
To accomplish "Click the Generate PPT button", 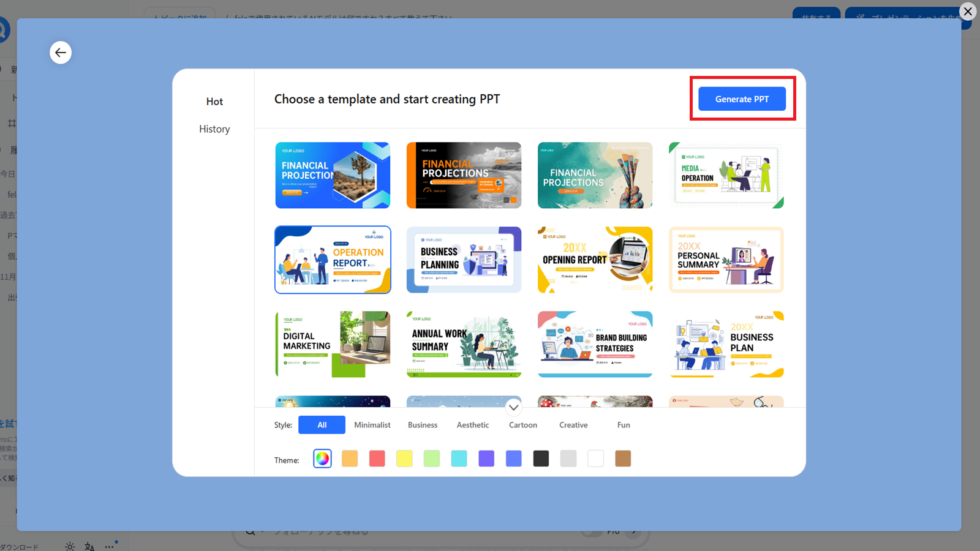I will 742,99.
